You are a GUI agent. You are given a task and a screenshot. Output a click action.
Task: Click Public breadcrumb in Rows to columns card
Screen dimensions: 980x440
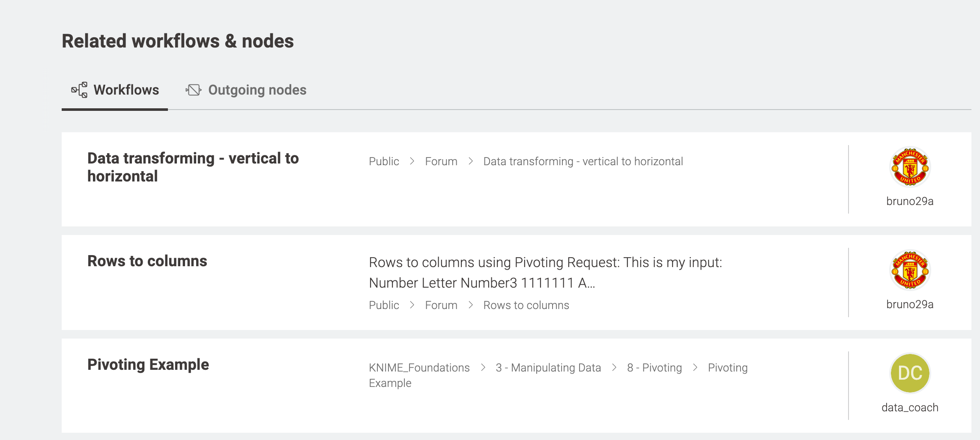(x=384, y=305)
